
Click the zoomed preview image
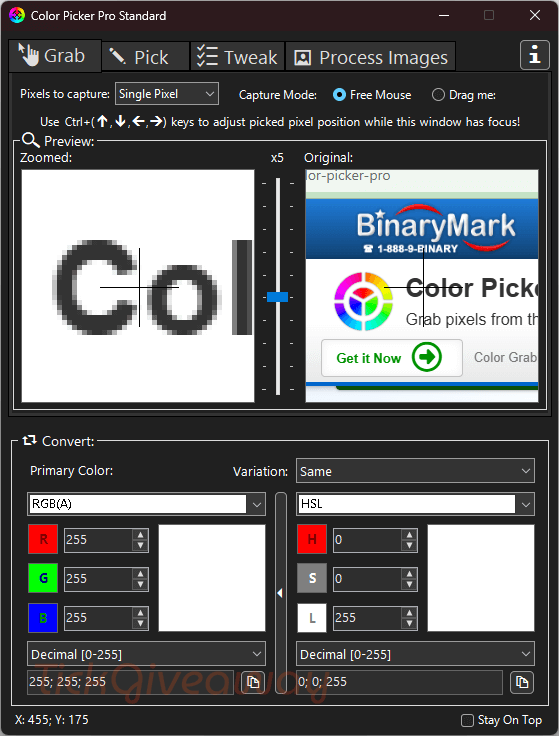click(138, 286)
